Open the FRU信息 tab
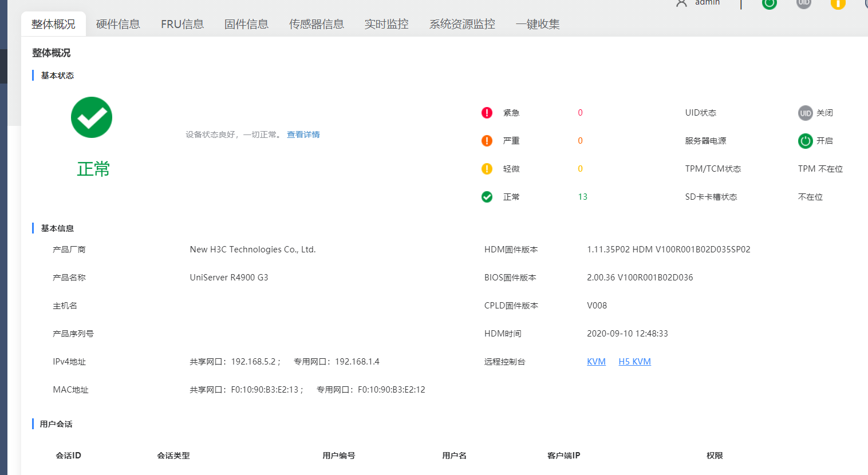 point(182,24)
